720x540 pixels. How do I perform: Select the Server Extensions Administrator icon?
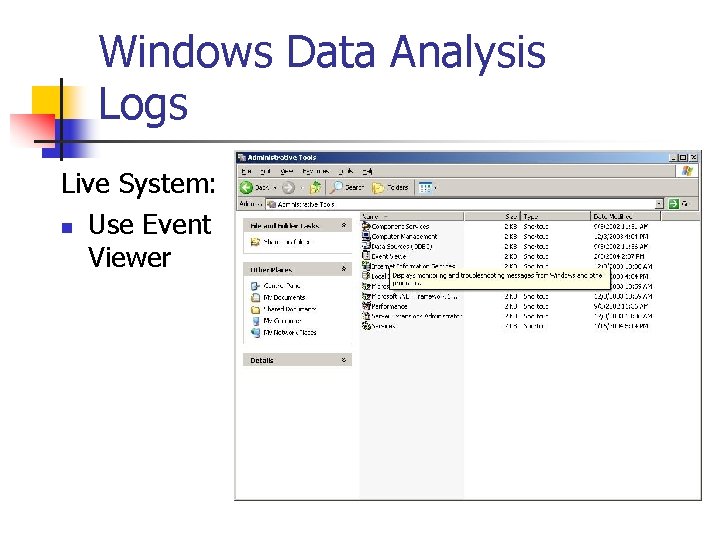pyautogui.click(x=366, y=316)
